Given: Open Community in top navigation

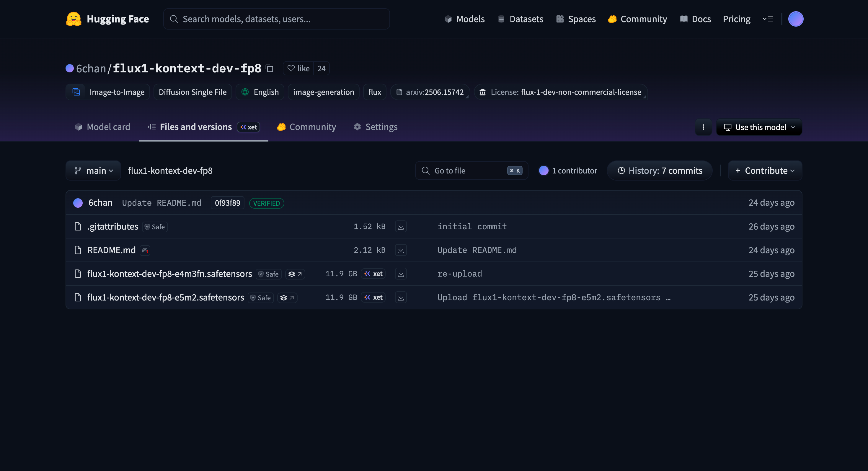Looking at the screenshot, I should tap(637, 19).
